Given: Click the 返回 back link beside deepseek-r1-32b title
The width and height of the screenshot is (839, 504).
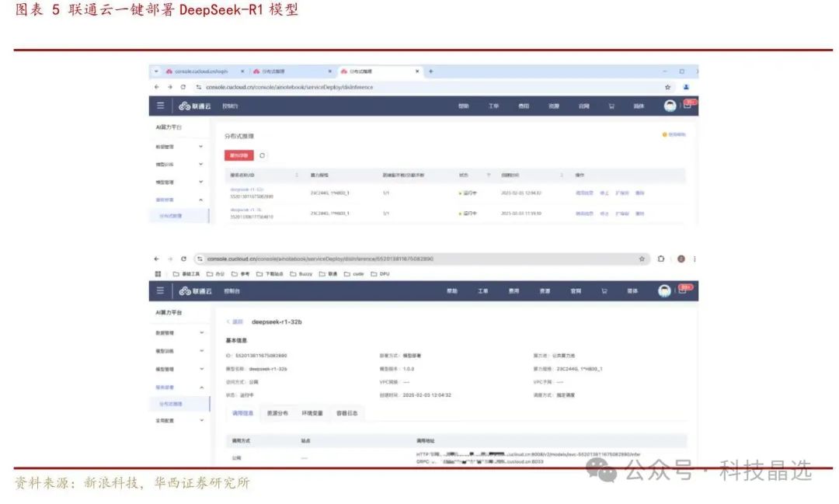Looking at the screenshot, I should point(235,322).
